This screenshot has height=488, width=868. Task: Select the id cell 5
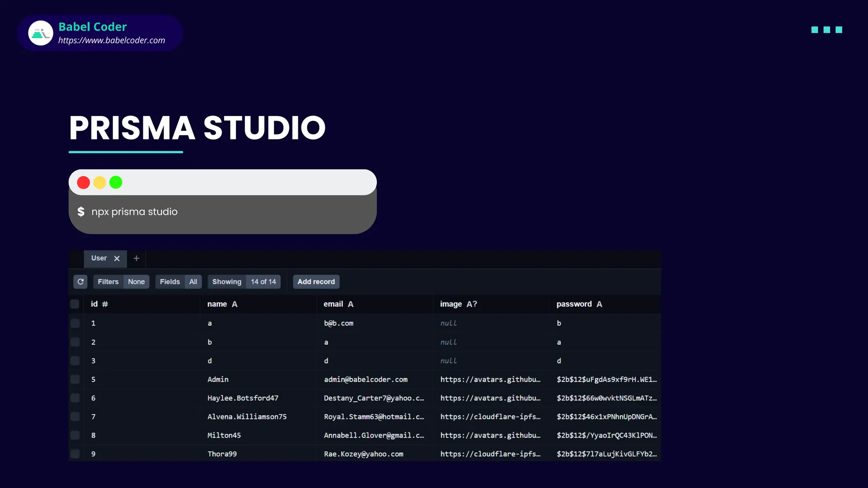[x=142, y=379]
